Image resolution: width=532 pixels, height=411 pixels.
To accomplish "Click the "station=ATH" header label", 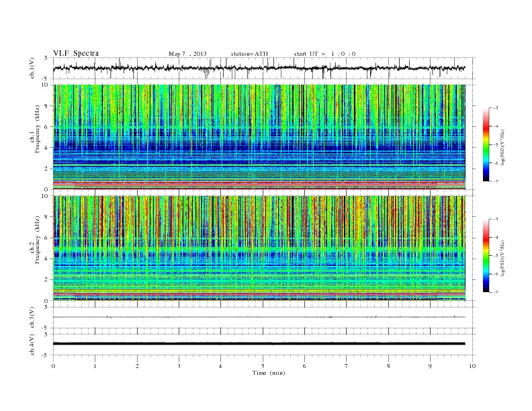I will tap(249, 54).
